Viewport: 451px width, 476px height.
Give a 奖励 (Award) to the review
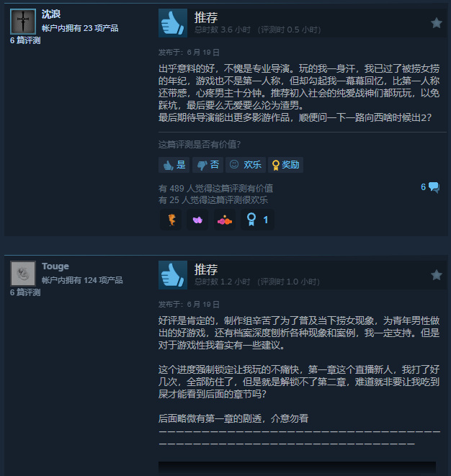pos(285,165)
